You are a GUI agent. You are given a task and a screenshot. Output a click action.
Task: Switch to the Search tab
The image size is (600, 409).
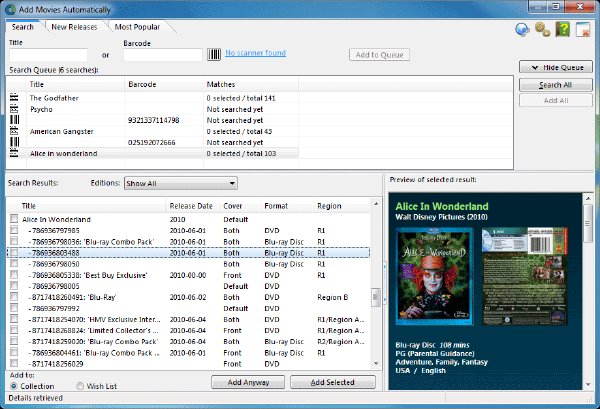pyautogui.click(x=23, y=27)
